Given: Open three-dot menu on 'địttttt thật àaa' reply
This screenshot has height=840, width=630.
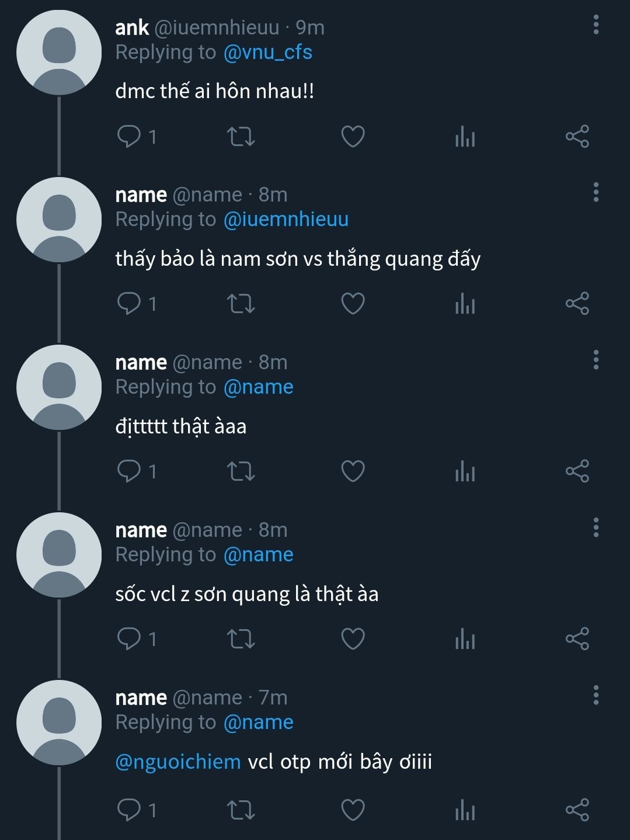Looking at the screenshot, I should [596, 360].
